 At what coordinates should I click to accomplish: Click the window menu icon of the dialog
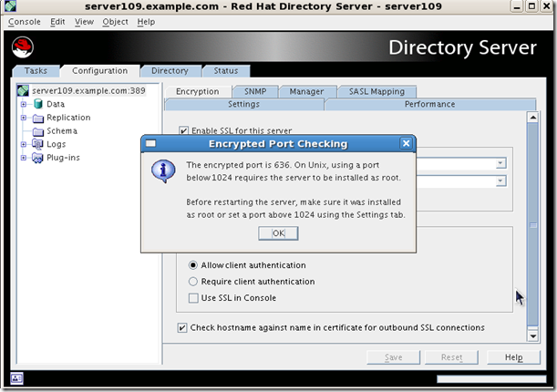(151, 143)
